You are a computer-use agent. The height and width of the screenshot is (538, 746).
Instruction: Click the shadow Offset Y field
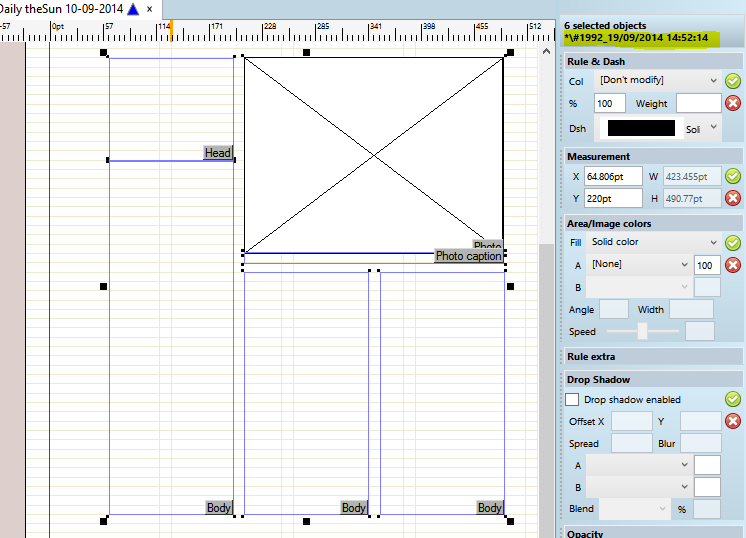[x=701, y=421]
